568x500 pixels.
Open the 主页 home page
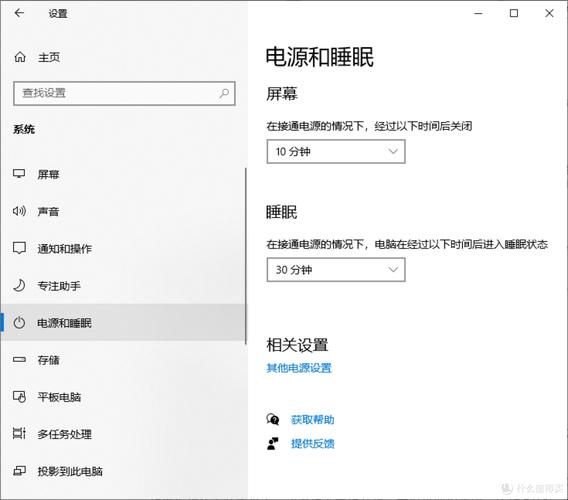tap(49, 57)
